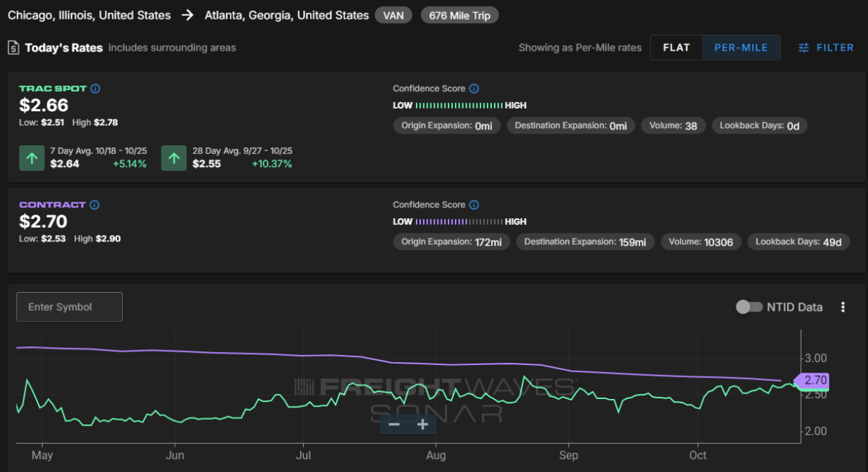Switch rates display to FLAT

coord(676,48)
